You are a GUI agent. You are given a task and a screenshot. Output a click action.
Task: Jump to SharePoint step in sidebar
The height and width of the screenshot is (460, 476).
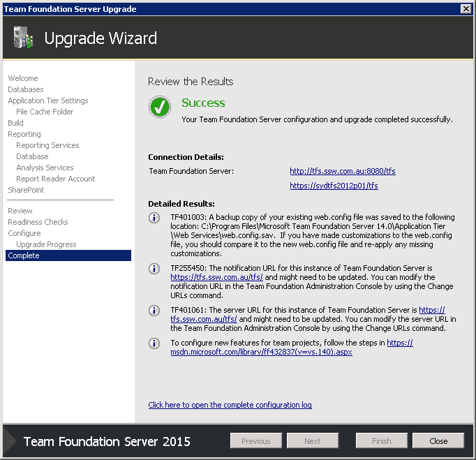click(26, 190)
